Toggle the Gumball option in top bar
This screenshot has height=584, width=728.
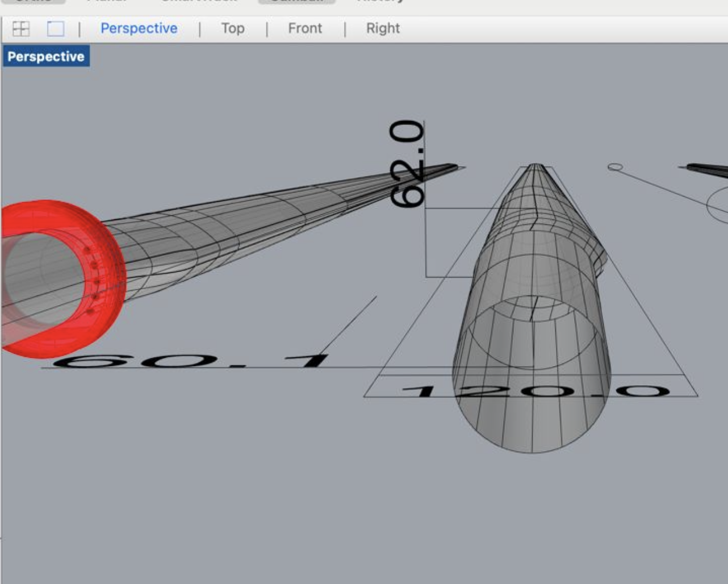296,2
